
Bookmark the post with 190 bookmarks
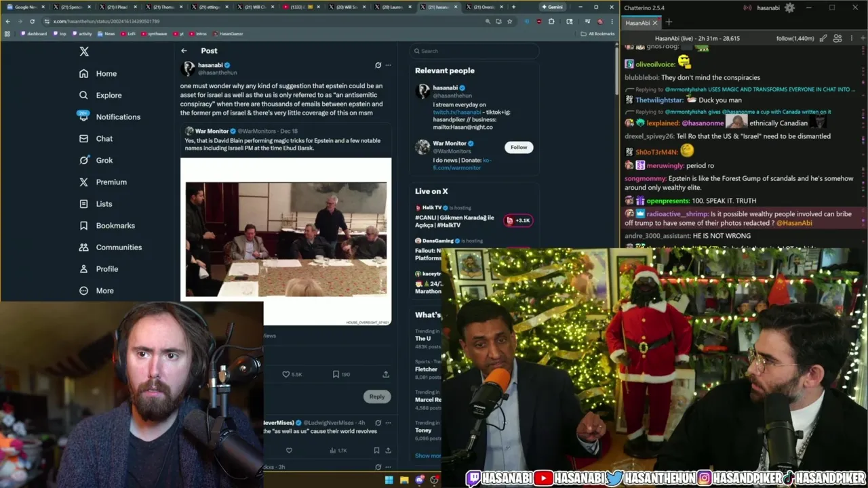click(x=341, y=374)
